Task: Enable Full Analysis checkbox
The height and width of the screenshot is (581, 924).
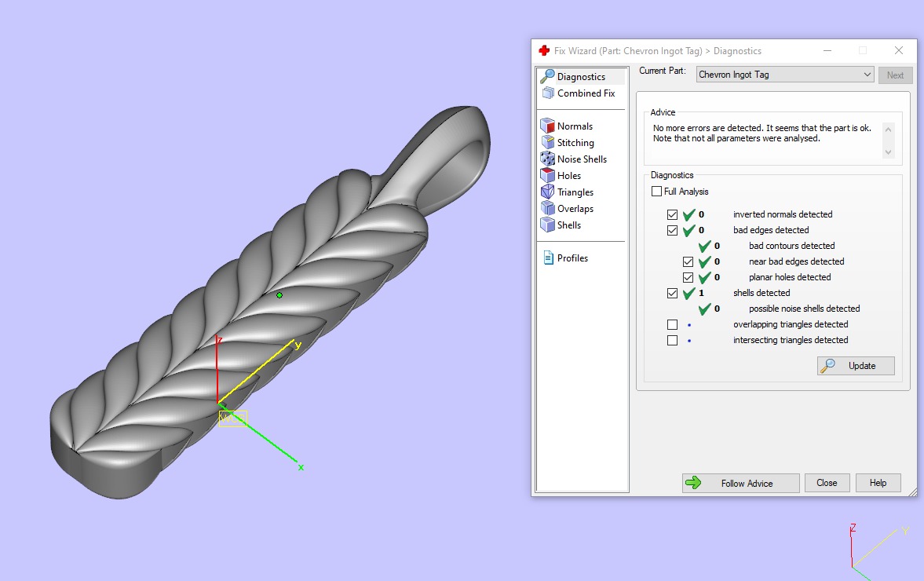Action: tap(656, 191)
